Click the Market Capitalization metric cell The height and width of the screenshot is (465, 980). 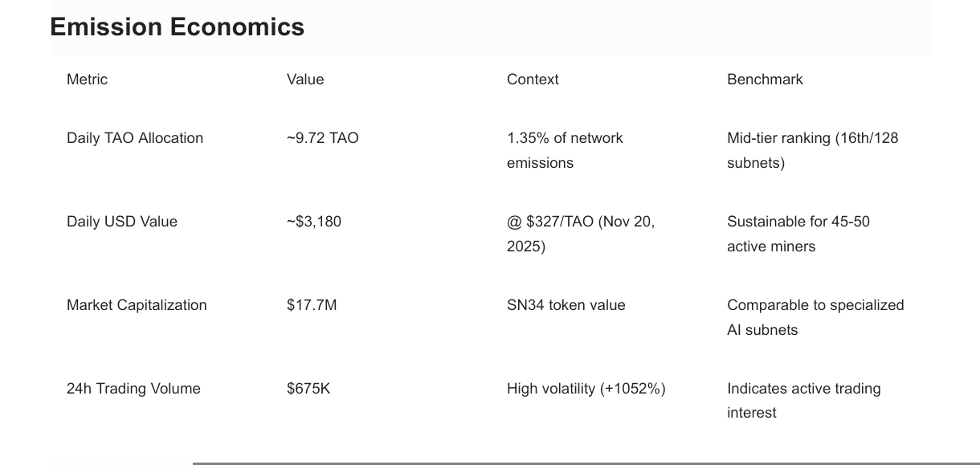click(137, 305)
